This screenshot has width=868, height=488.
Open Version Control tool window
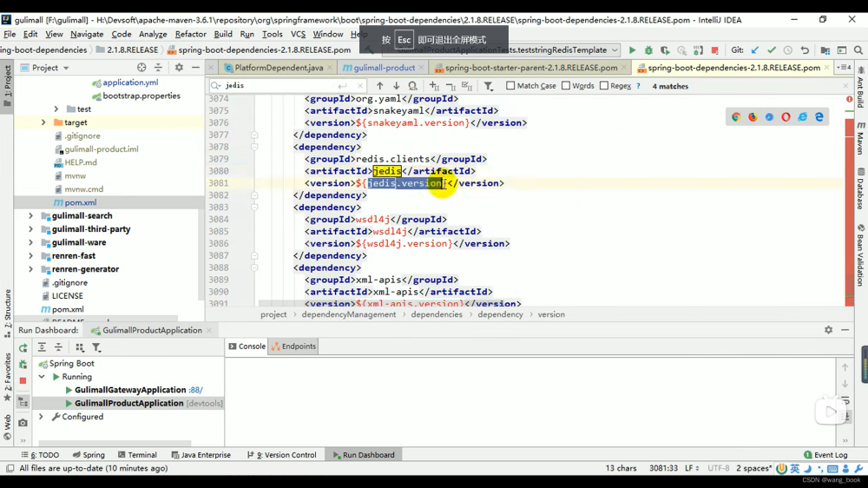tap(282, 455)
